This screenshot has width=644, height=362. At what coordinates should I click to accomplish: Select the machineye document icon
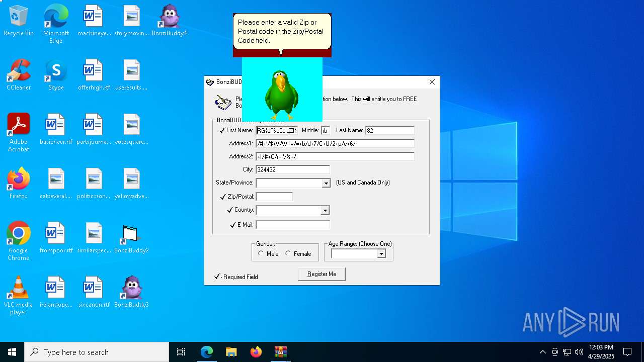pos(94,21)
